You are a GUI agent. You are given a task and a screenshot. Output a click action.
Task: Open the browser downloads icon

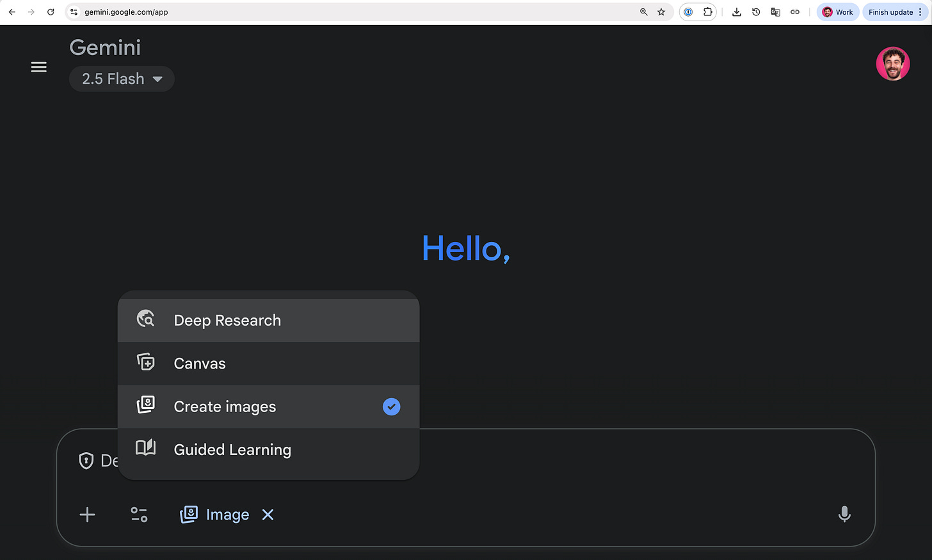pyautogui.click(x=737, y=12)
